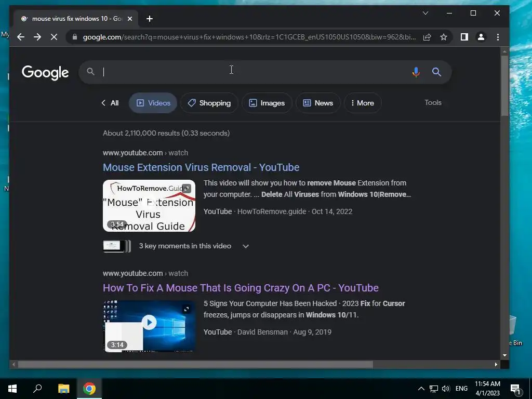The image size is (532, 399).
Task: Click the Mouse Extension Virus Removal Guide thumbnail
Action: coord(149,206)
